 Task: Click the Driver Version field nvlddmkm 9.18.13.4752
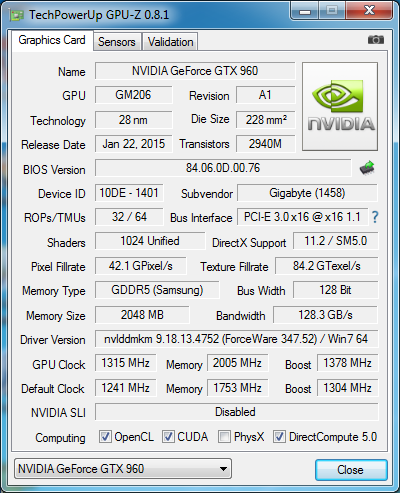236,339
